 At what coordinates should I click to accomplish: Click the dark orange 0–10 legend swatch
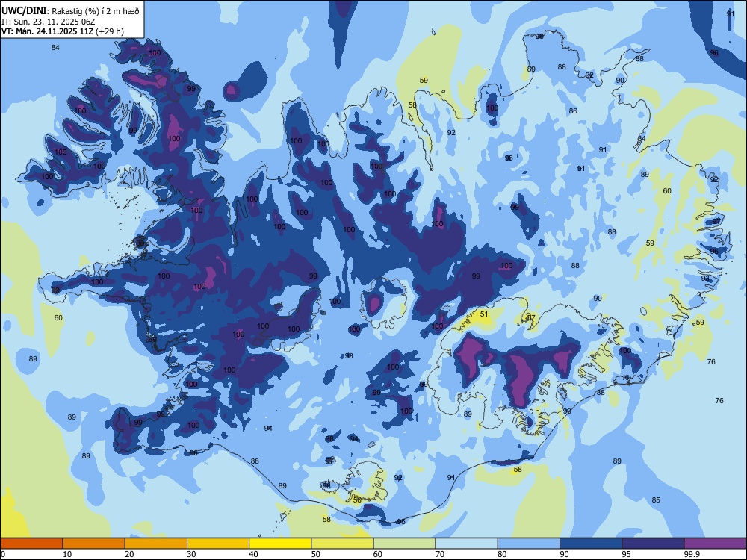tap(31, 544)
